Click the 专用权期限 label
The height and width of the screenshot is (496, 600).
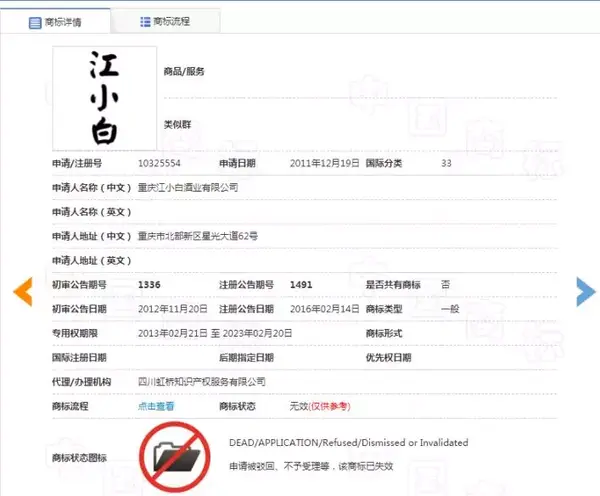(75, 333)
